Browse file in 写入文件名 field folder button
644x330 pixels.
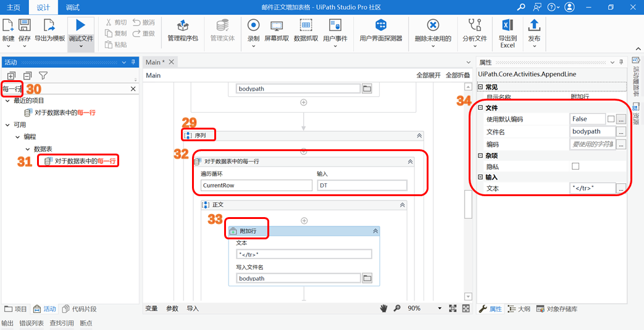(x=367, y=278)
